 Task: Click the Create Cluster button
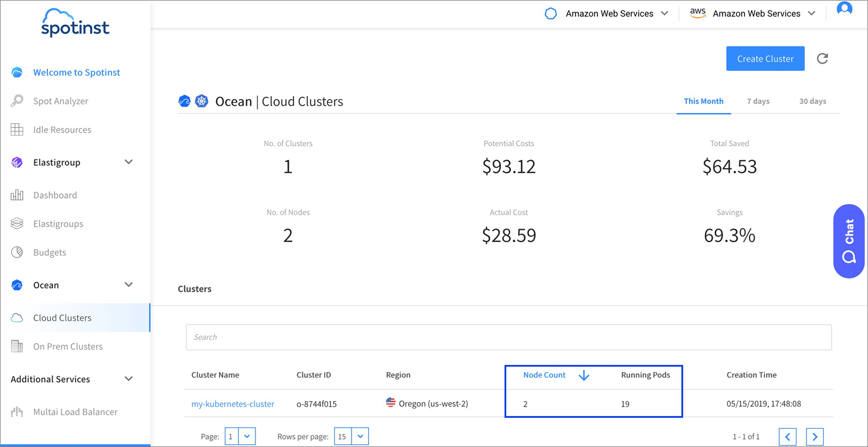point(765,58)
